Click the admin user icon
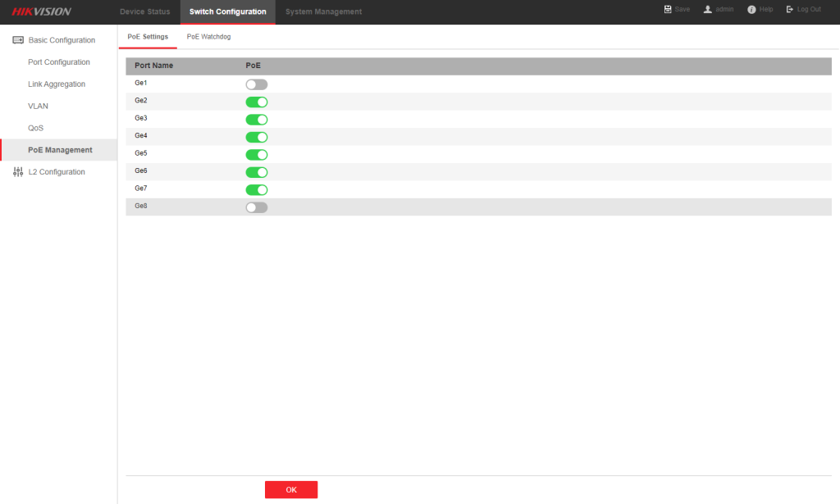840x504 pixels. pos(708,9)
